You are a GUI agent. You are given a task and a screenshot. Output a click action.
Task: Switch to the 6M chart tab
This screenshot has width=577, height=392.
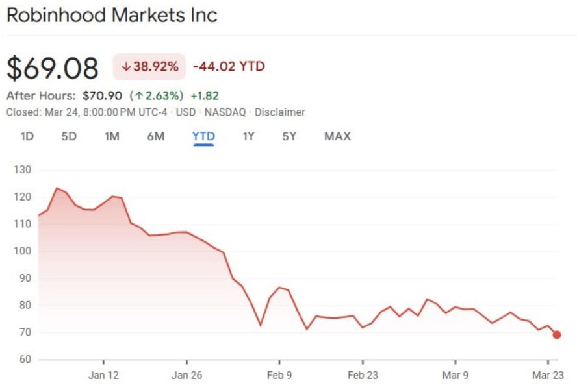click(156, 137)
